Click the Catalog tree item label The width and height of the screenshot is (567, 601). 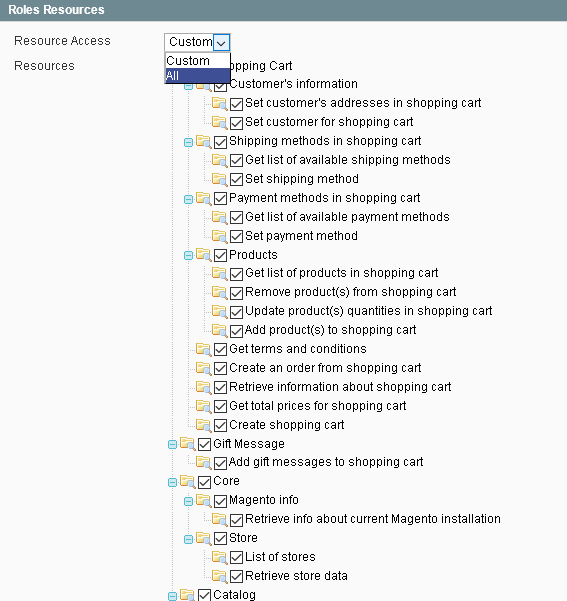[234, 594]
